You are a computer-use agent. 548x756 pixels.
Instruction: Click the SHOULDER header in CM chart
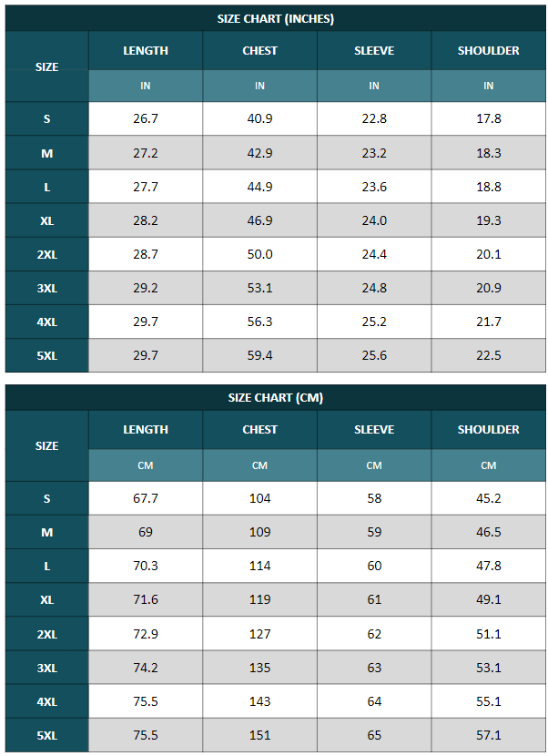point(489,430)
